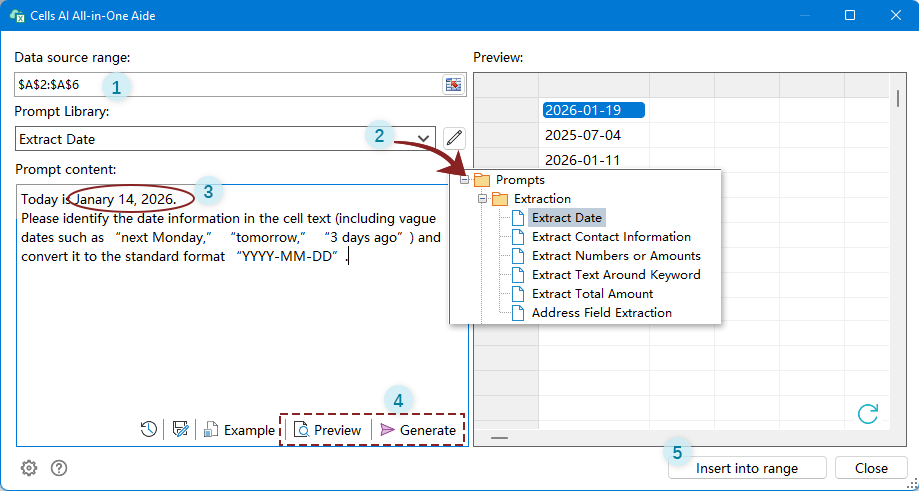Viewport: 919px width, 491px height.
Task: Click the pencil edit prompt icon
Action: click(454, 138)
